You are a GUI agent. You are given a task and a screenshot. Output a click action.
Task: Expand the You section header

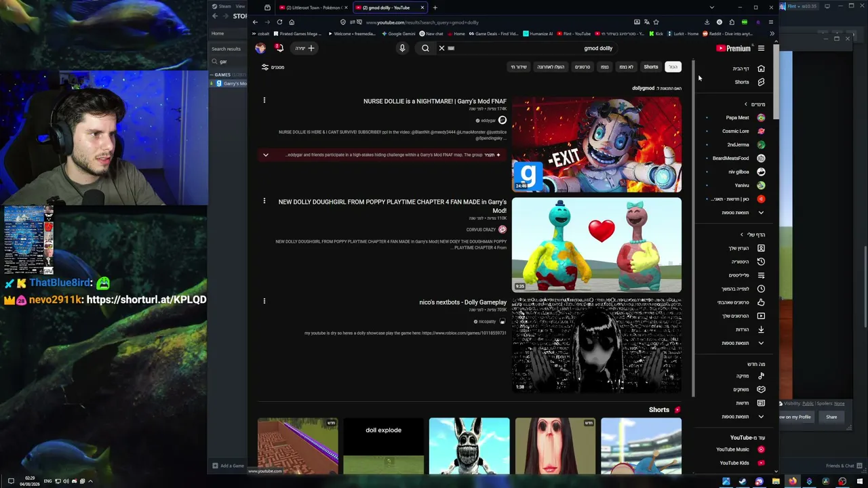coord(752,235)
